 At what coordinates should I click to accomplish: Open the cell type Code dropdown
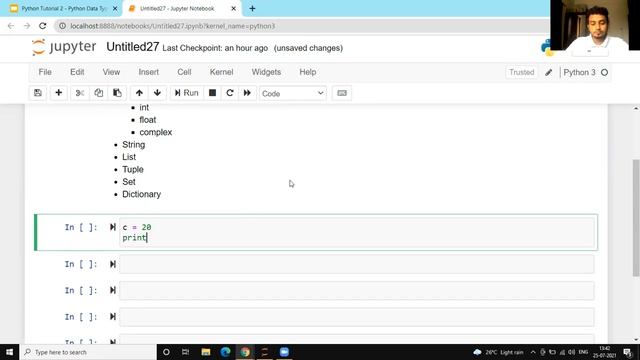(293, 93)
